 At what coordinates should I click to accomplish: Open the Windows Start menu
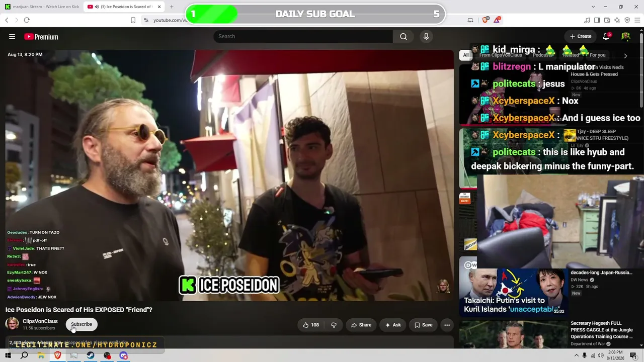[8, 355]
